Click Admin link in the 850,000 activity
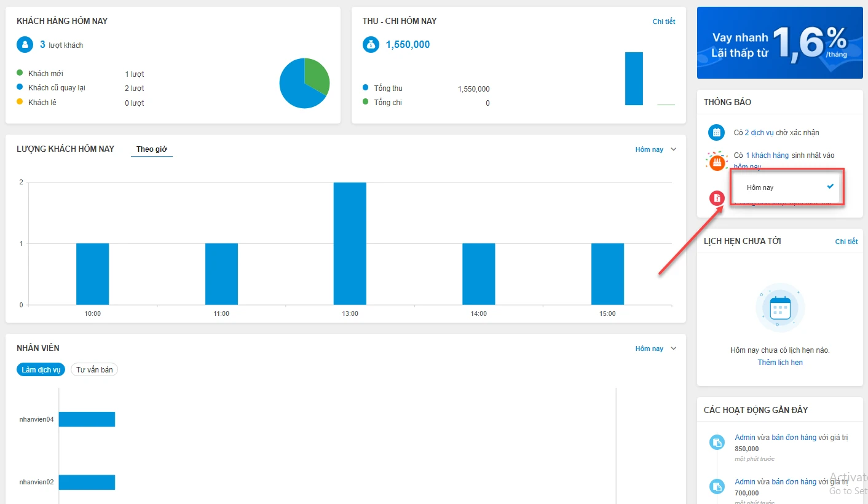The height and width of the screenshot is (504, 868). click(745, 438)
